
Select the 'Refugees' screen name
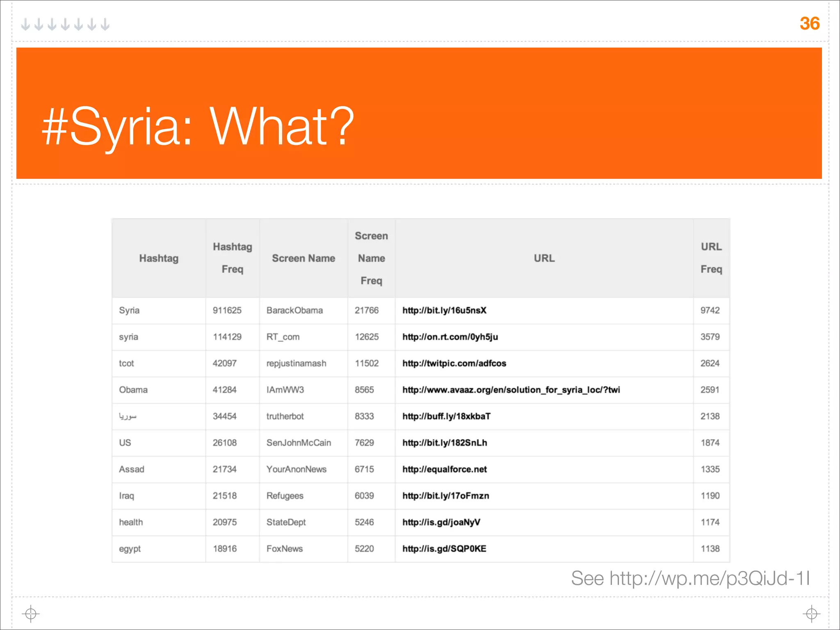[285, 496]
